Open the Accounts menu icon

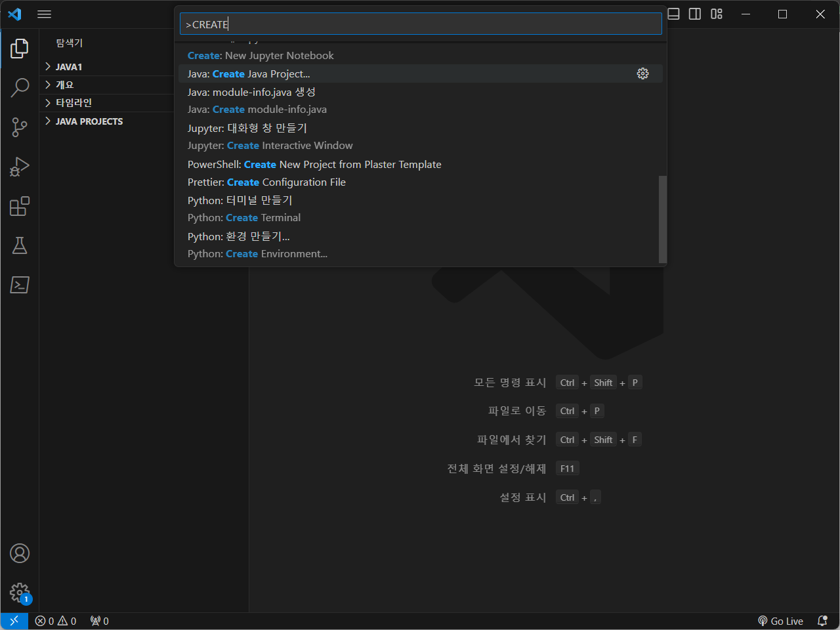(x=20, y=553)
